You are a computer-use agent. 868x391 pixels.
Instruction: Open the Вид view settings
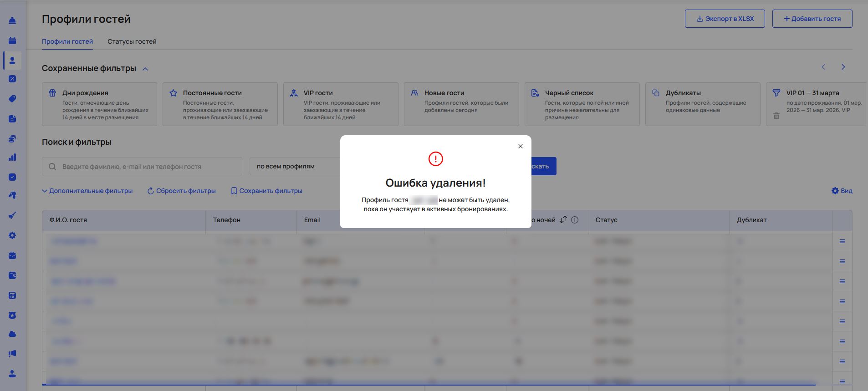click(x=842, y=191)
